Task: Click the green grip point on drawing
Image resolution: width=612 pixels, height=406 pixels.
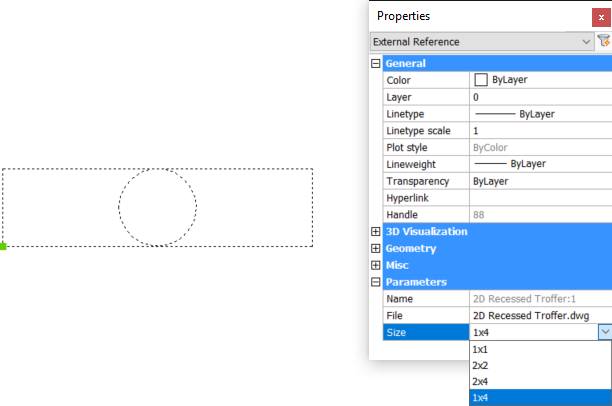Action: (x=3, y=246)
